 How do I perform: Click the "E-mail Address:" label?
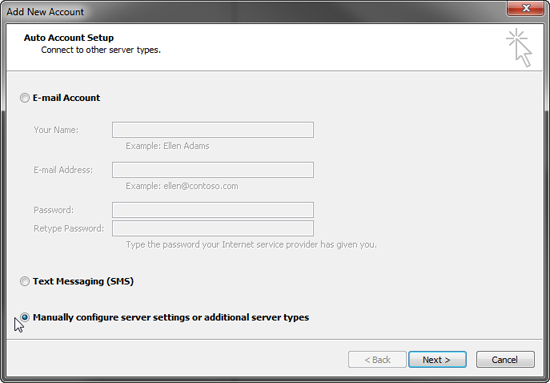coord(63,170)
